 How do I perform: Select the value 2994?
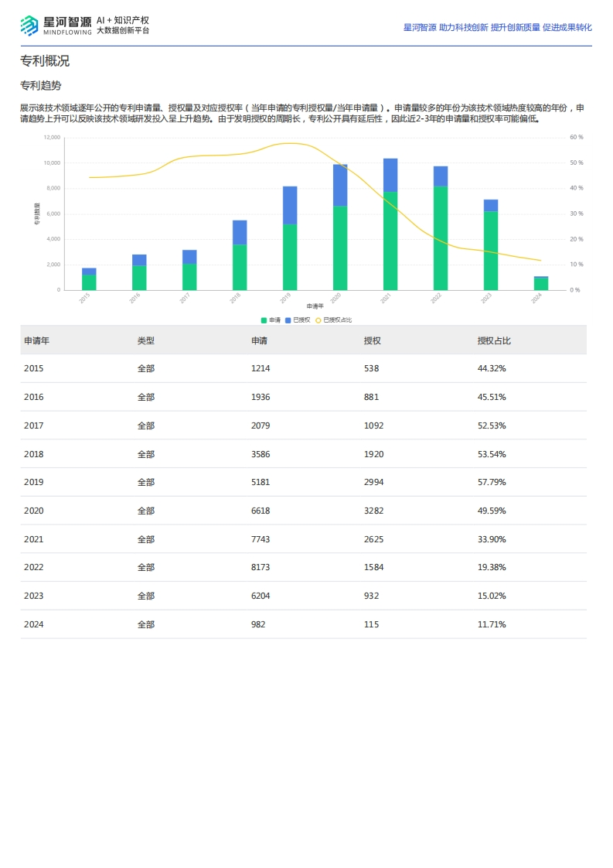pos(374,482)
